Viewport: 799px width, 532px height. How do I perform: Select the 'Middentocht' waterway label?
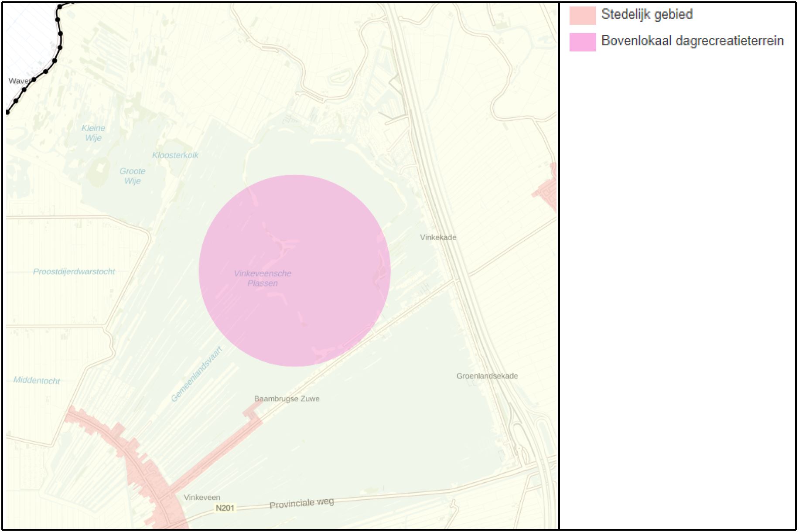point(37,380)
